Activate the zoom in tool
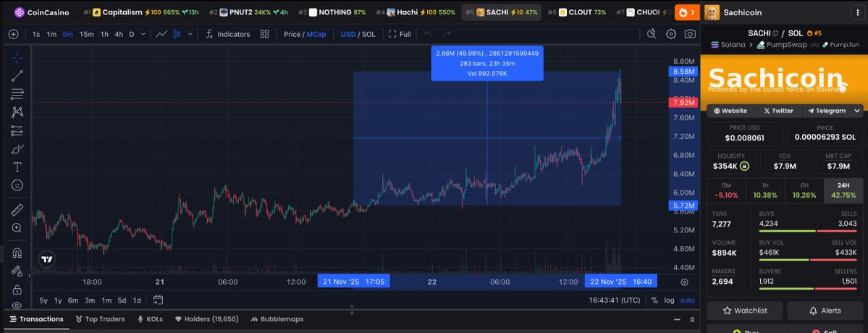This screenshot has height=333, width=868. point(17,228)
